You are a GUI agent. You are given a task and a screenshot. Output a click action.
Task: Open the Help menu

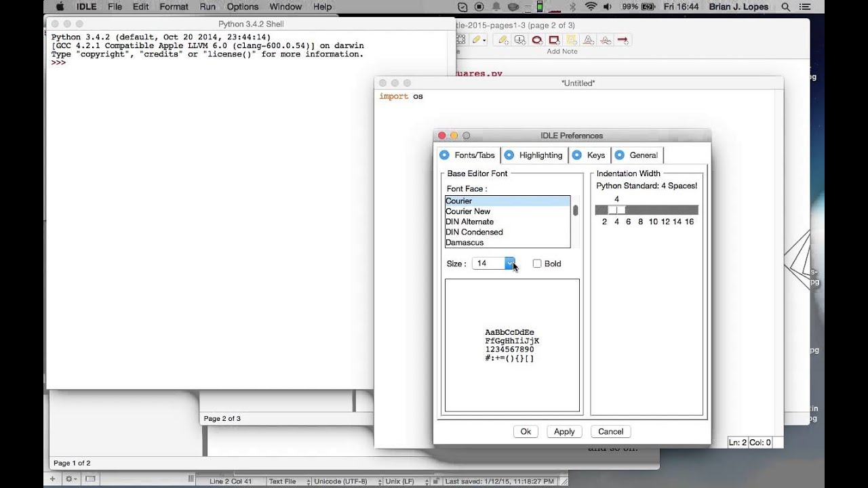pos(322,7)
